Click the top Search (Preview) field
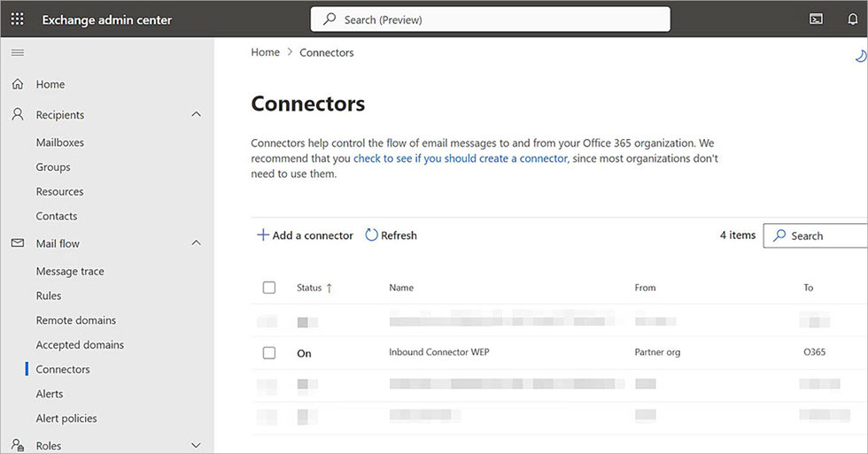This screenshot has height=454, width=868. 490,19
